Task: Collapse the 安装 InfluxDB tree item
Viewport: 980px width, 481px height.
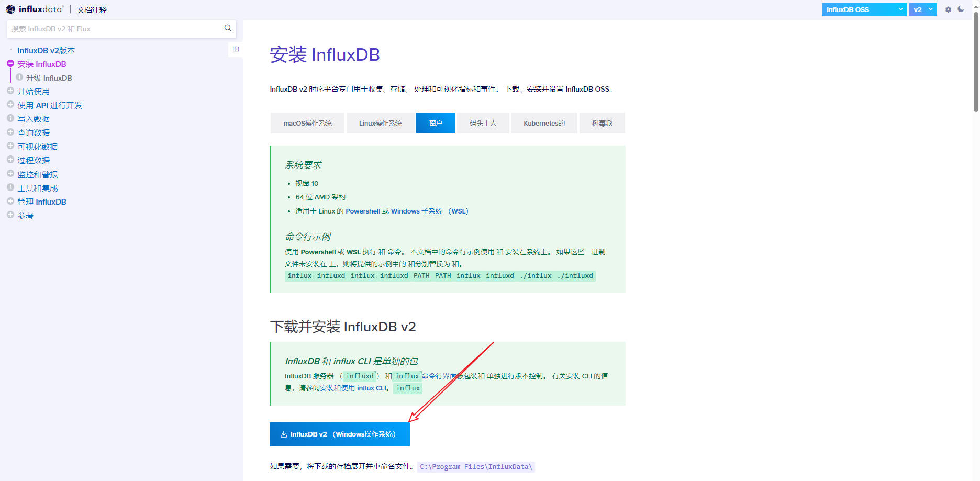Action: tap(10, 63)
